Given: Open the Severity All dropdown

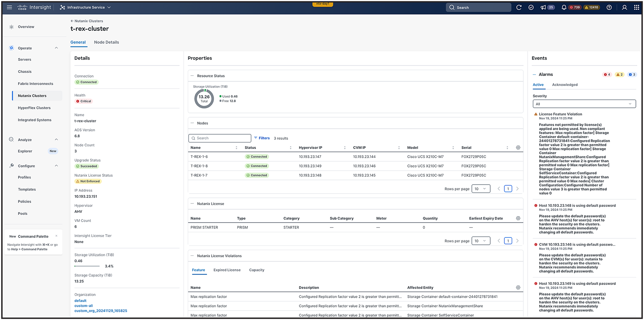Looking at the screenshot, I should [x=584, y=104].
